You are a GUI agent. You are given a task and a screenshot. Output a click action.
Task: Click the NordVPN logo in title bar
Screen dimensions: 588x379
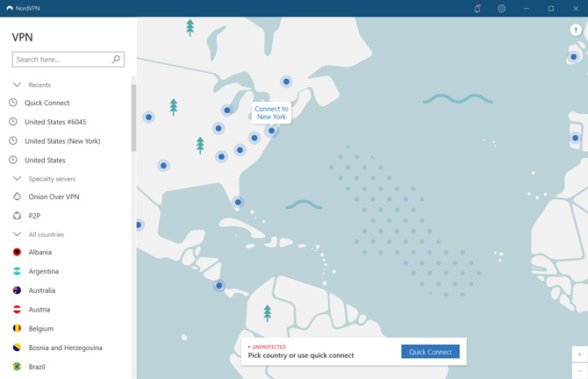point(10,8)
